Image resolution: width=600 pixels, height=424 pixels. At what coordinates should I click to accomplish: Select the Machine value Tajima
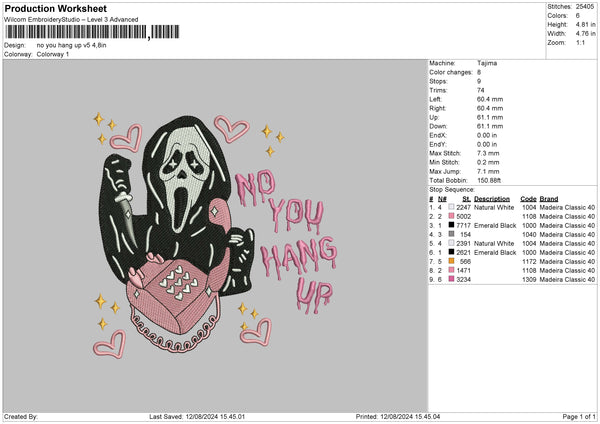(x=487, y=62)
